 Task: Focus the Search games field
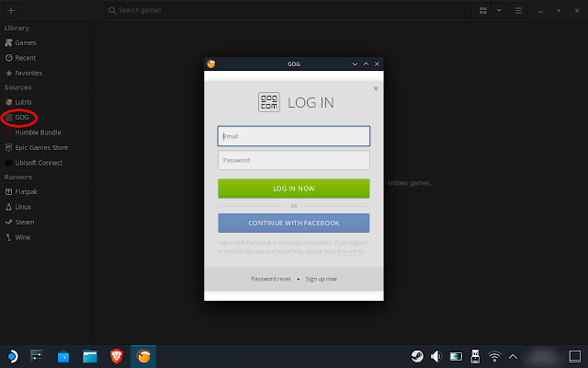288,10
